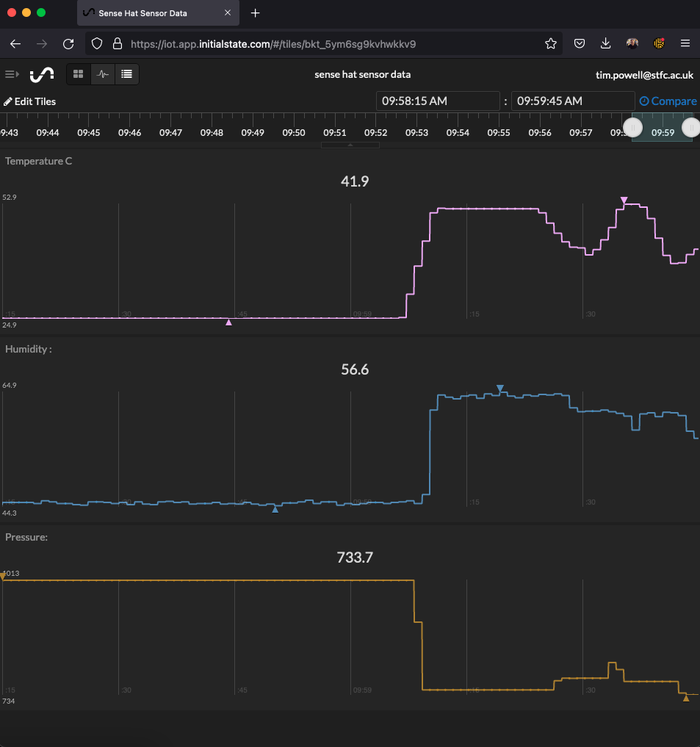Viewport: 700px width, 747px height.
Task: Click the account email tim.powell@stfc.ac.uk
Action: tap(644, 75)
